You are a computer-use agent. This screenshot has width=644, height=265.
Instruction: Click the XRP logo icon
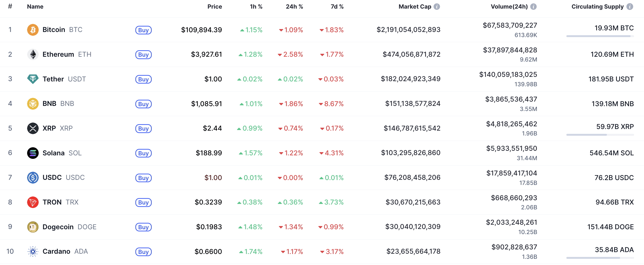33,128
